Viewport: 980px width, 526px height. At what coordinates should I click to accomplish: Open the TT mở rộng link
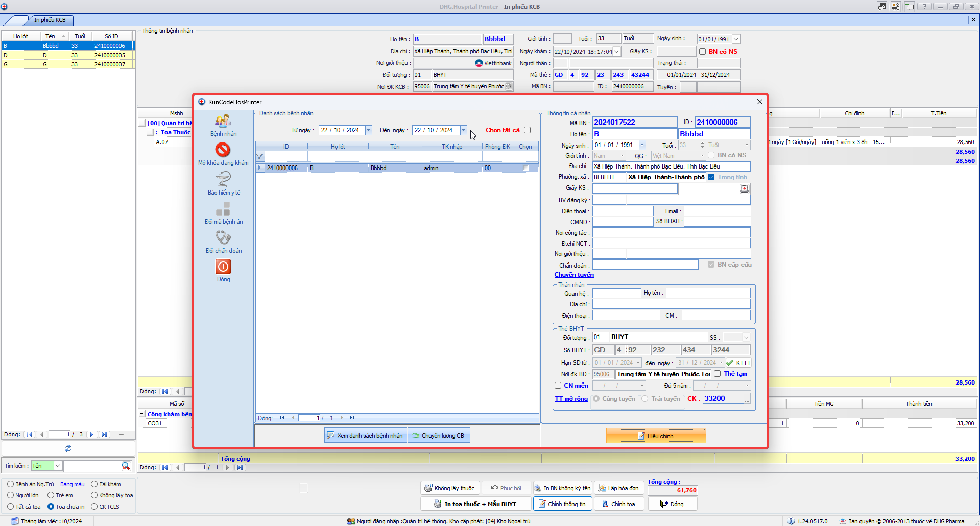(x=571, y=399)
